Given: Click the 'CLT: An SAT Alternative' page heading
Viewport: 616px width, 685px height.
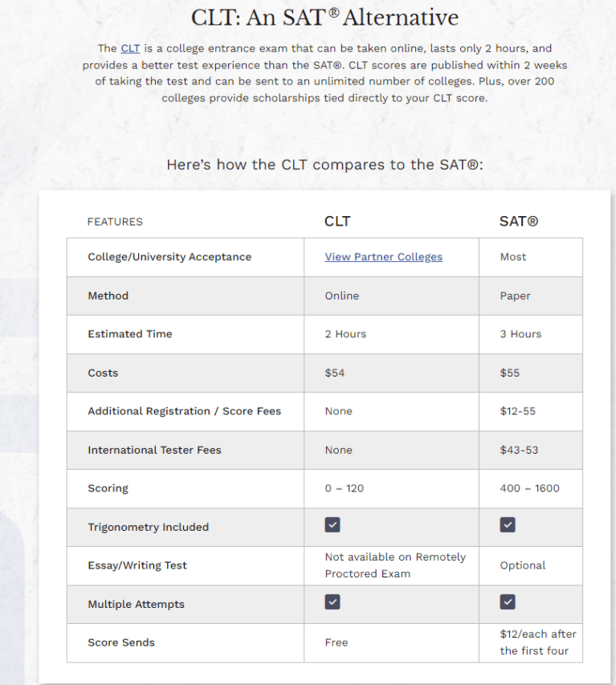Looking at the screenshot, I should coord(324,18).
